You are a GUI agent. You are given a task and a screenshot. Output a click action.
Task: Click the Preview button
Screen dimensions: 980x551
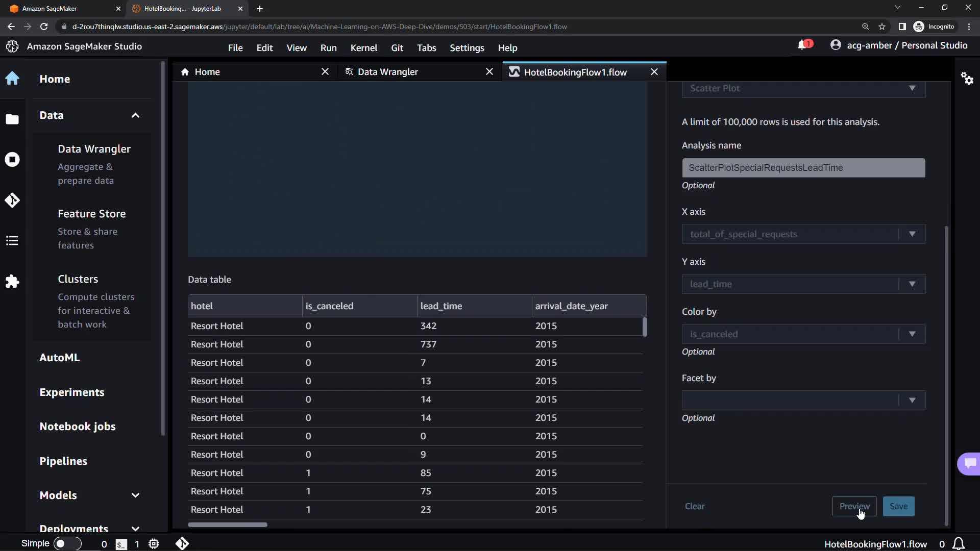click(854, 507)
